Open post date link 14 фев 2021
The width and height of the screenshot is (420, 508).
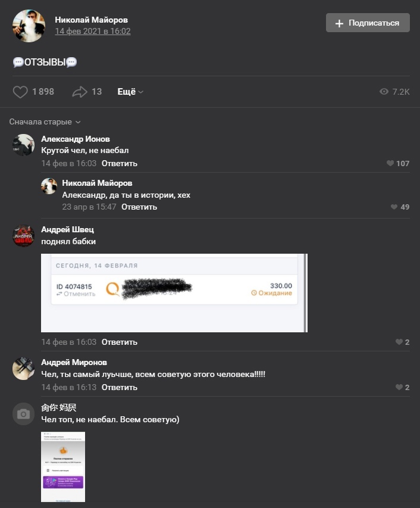93,31
